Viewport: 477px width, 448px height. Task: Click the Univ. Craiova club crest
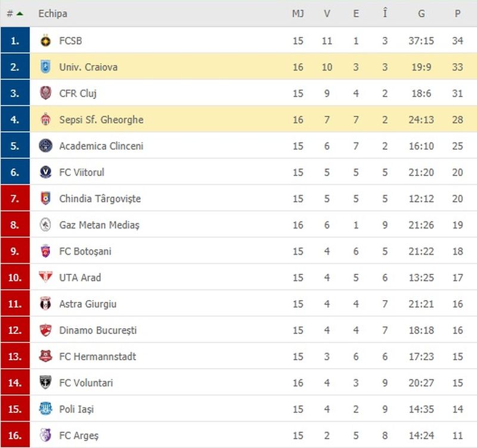click(x=46, y=67)
